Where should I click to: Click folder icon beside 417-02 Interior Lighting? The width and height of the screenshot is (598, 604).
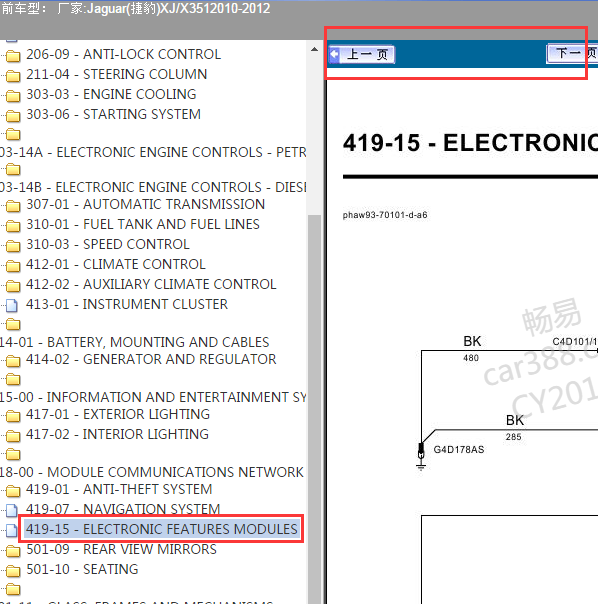point(13,437)
